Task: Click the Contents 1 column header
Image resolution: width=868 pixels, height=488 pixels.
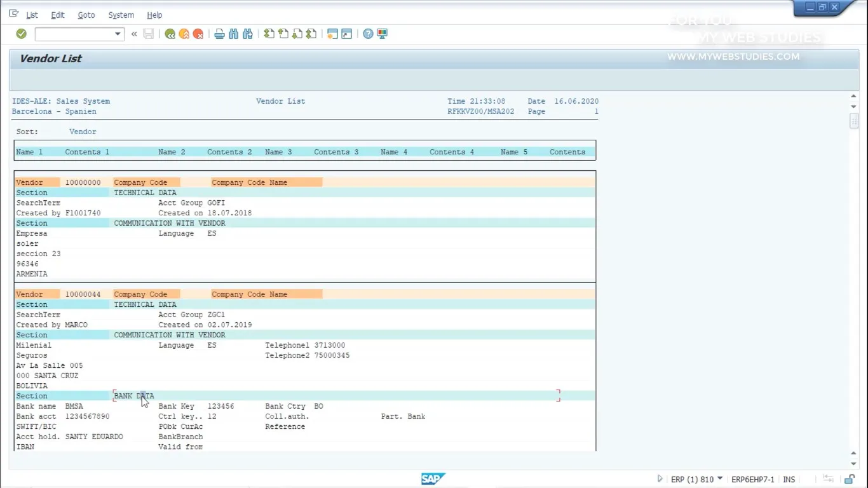Action: click(x=87, y=152)
